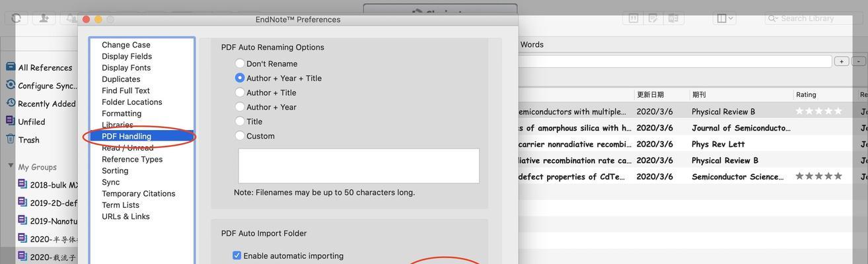
Task: Sort by the 更新日期 column header
Action: tap(650, 94)
